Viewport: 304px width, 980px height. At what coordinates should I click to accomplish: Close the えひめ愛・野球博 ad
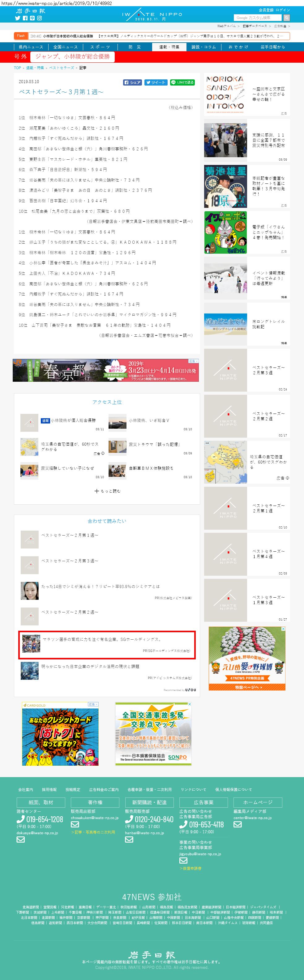point(283,629)
